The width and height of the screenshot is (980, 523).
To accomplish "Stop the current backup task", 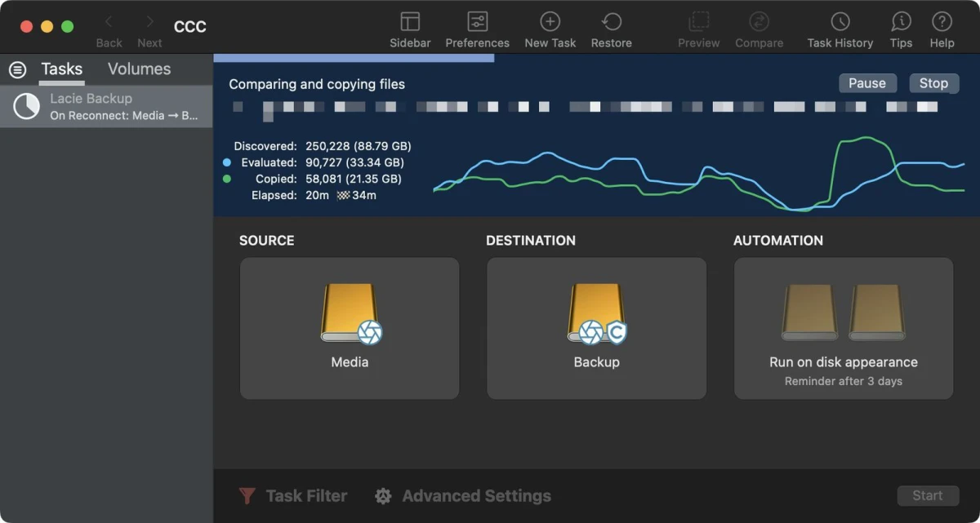I will tap(933, 83).
